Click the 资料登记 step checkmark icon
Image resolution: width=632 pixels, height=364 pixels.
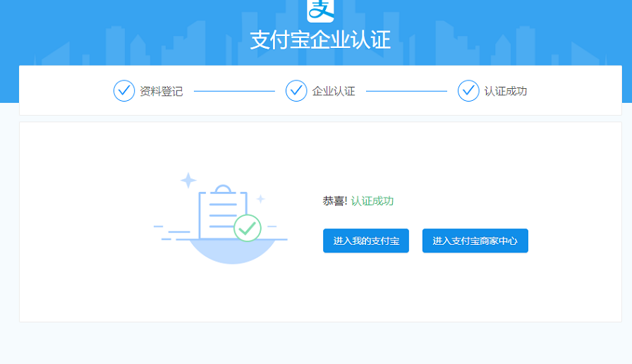point(124,91)
